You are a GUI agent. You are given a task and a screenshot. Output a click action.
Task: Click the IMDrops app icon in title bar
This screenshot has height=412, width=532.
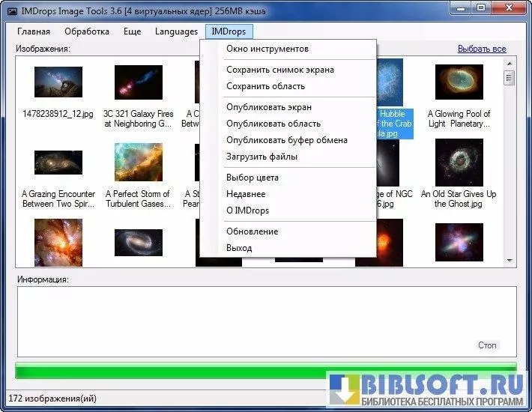tap(12, 10)
